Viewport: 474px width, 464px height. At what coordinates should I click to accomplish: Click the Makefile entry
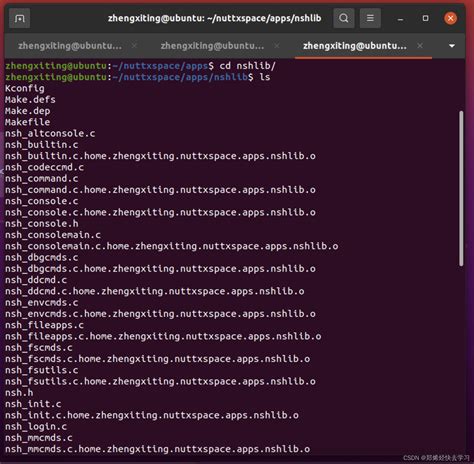tap(27, 122)
